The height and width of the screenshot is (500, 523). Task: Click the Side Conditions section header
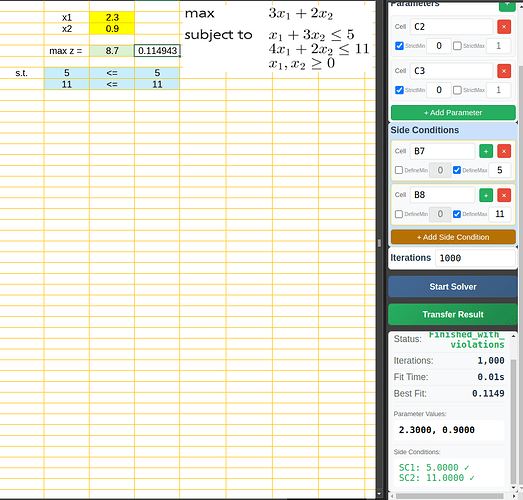(x=425, y=130)
